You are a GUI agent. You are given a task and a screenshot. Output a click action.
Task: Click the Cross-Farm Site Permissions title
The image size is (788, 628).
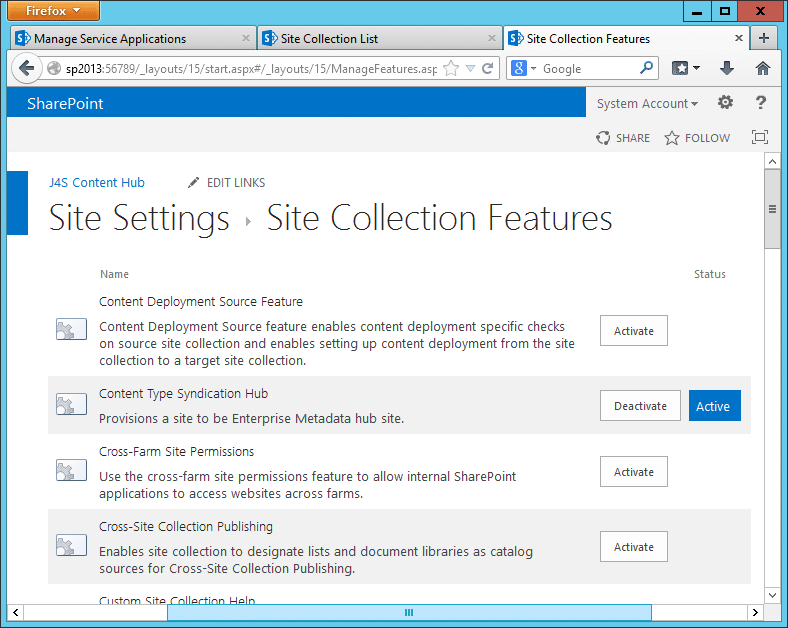click(x=176, y=452)
